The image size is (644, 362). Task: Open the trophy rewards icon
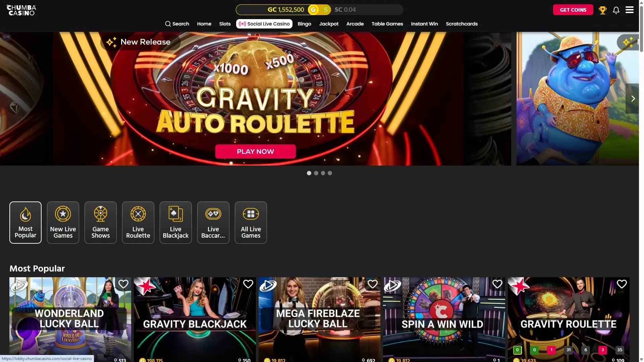click(x=603, y=10)
